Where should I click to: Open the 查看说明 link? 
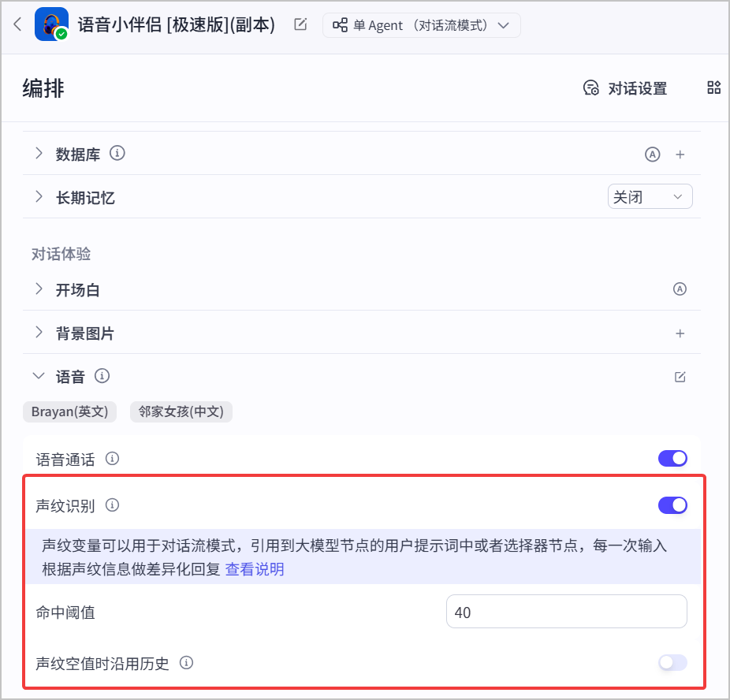(x=255, y=569)
